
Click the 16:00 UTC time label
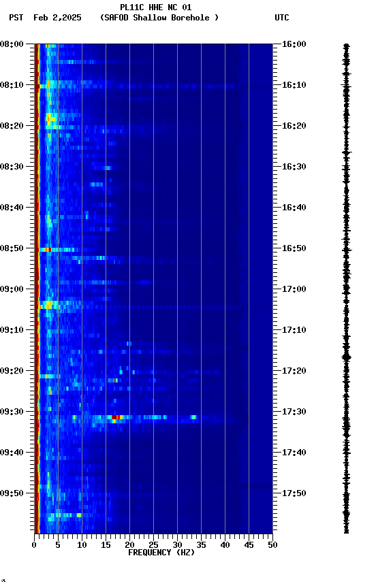point(294,44)
